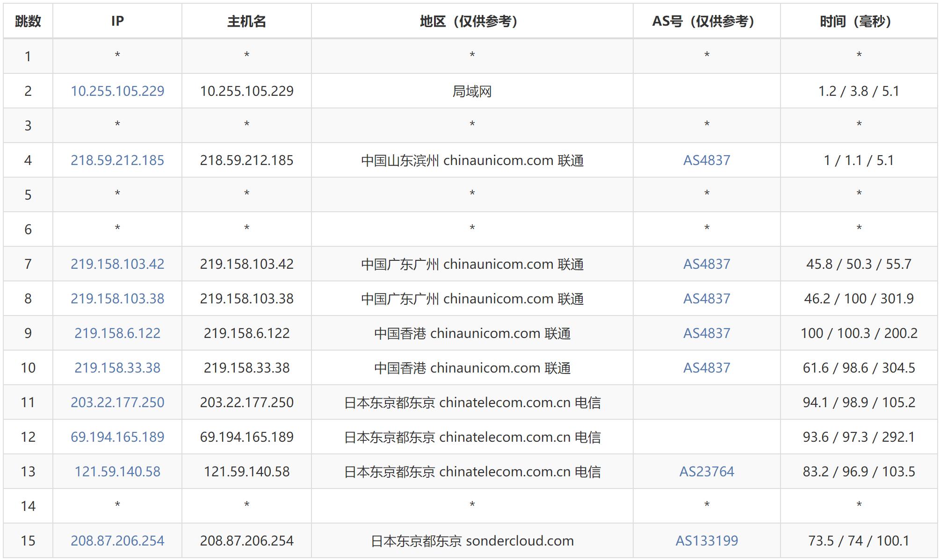Select time cell 45.8 / 50.3 / 55.7
The width and height of the screenshot is (940, 560).
[x=859, y=264]
